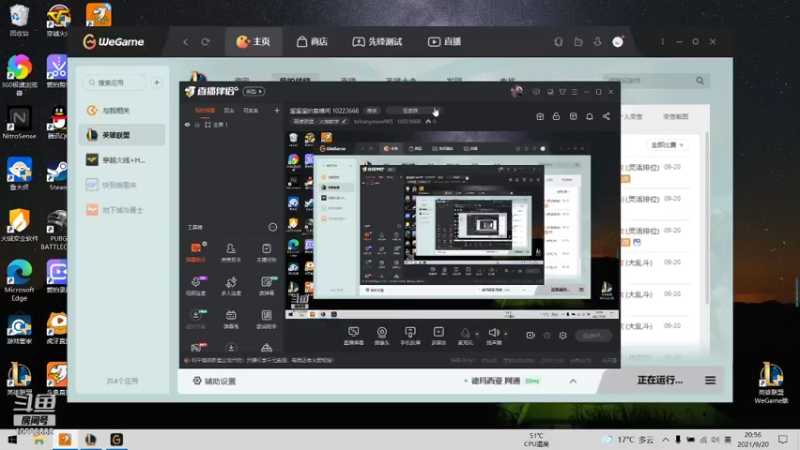Refresh the WeGame page
Image resolution: width=800 pixels, height=450 pixels.
(x=206, y=42)
